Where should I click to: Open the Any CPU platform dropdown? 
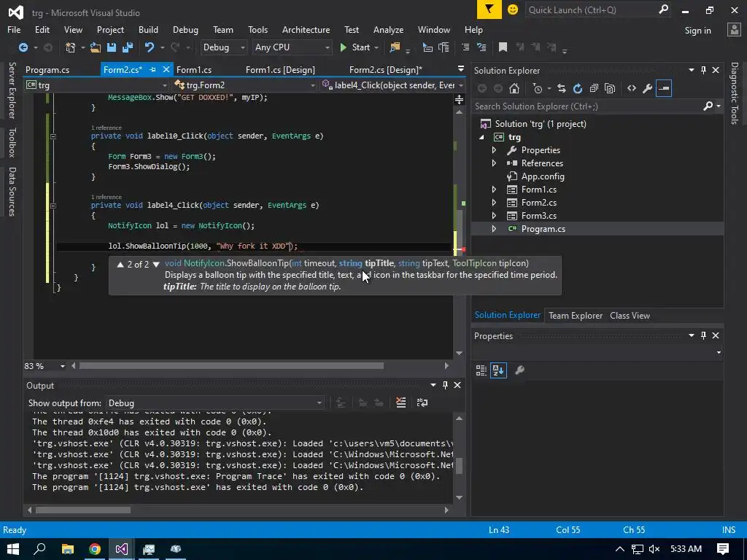click(x=292, y=47)
